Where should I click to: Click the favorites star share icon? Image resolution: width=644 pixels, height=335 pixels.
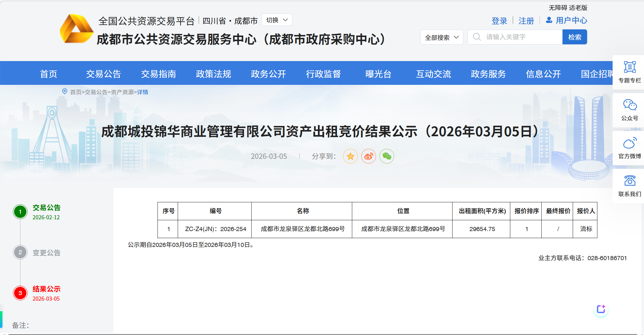coord(350,156)
